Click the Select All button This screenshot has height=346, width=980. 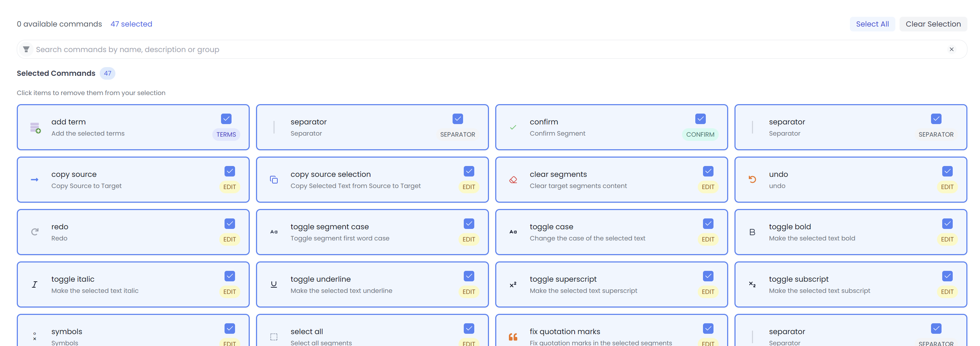point(872,23)
